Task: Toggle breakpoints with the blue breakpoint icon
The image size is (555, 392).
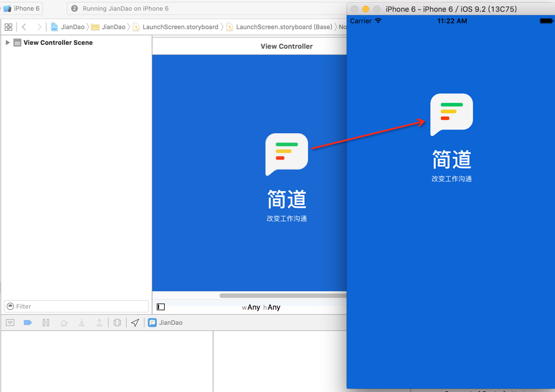Action: (x=27, y=323)
